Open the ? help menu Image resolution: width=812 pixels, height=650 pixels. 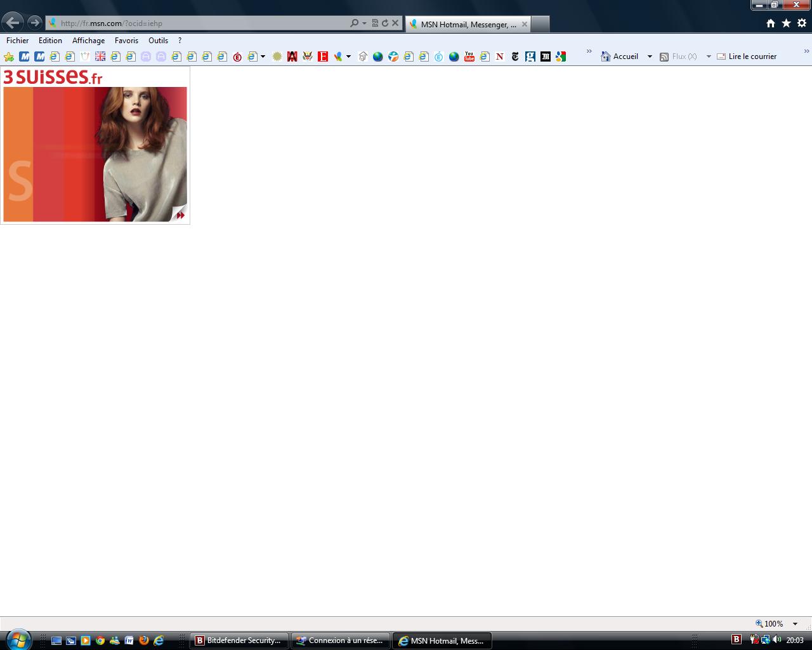[x=180, y=40]
